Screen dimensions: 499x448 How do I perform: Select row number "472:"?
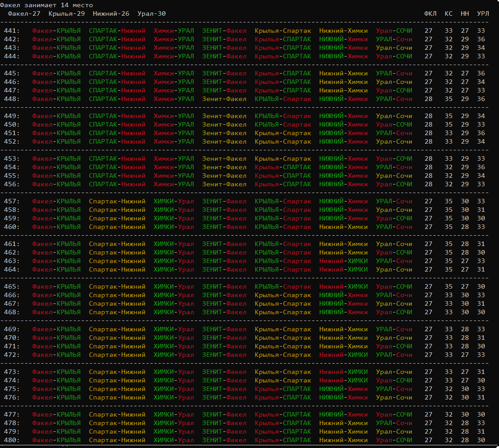click(12, 355)
